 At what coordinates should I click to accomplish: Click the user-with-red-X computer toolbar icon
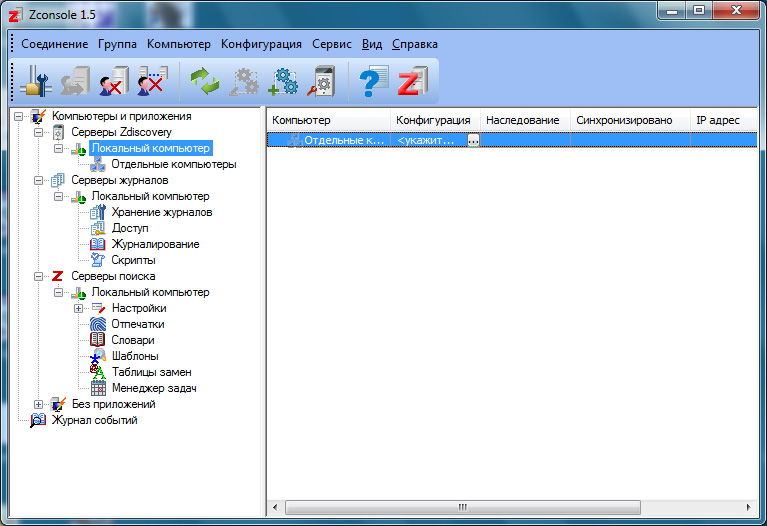coord(114,81)
